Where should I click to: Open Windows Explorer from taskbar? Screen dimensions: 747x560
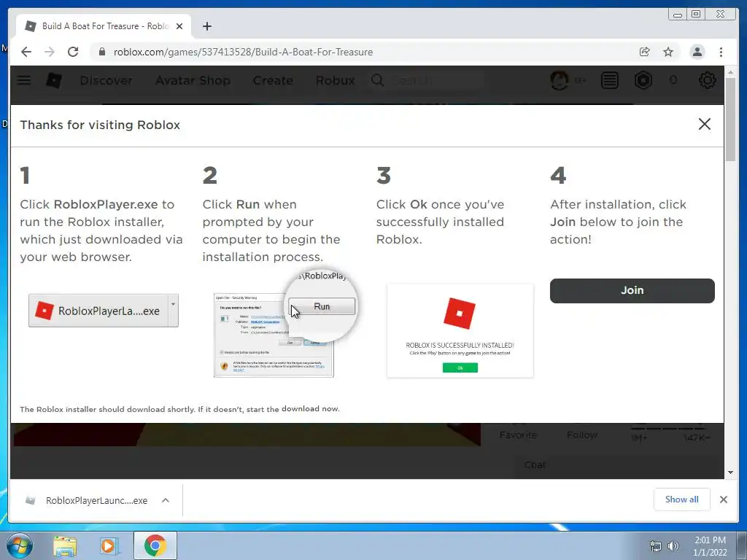(x=65, y=546)
